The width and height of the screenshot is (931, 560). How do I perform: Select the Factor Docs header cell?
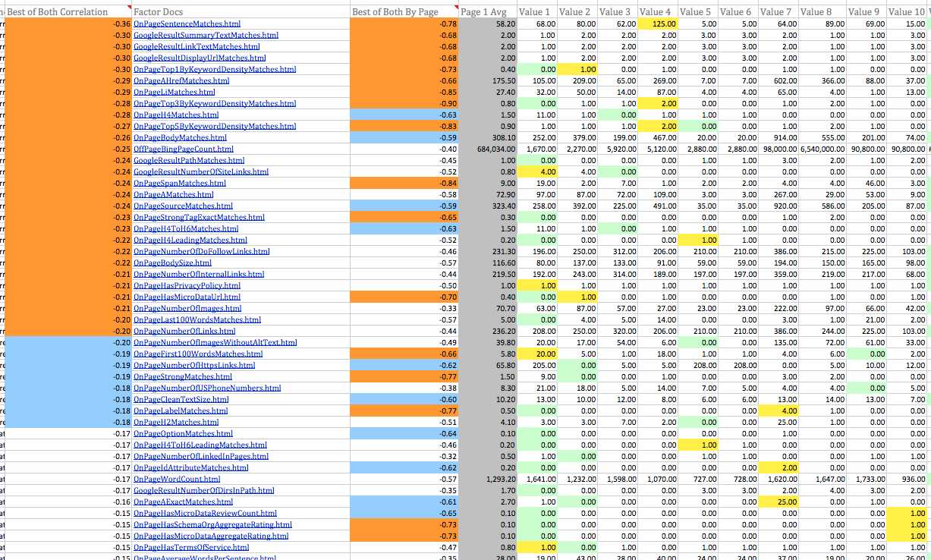pos(241,12)
